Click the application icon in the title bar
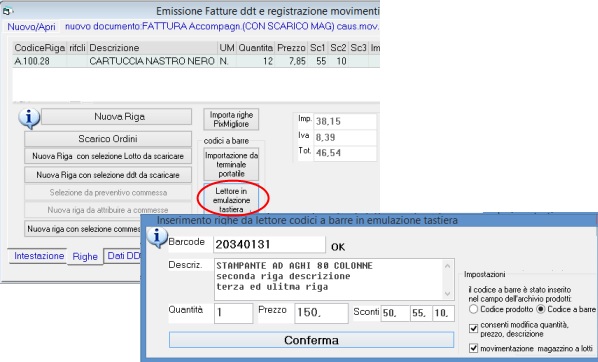 7,11
